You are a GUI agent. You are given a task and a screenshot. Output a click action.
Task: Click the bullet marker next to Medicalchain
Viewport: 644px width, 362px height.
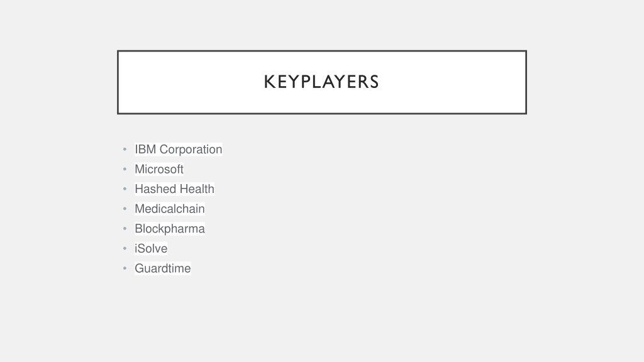pyautogui.click(x=125, y=209)
